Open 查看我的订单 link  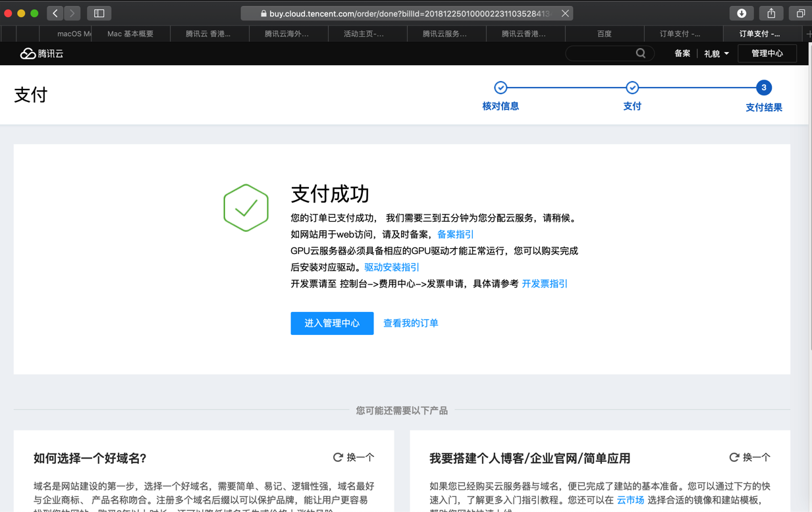[411, 323]
